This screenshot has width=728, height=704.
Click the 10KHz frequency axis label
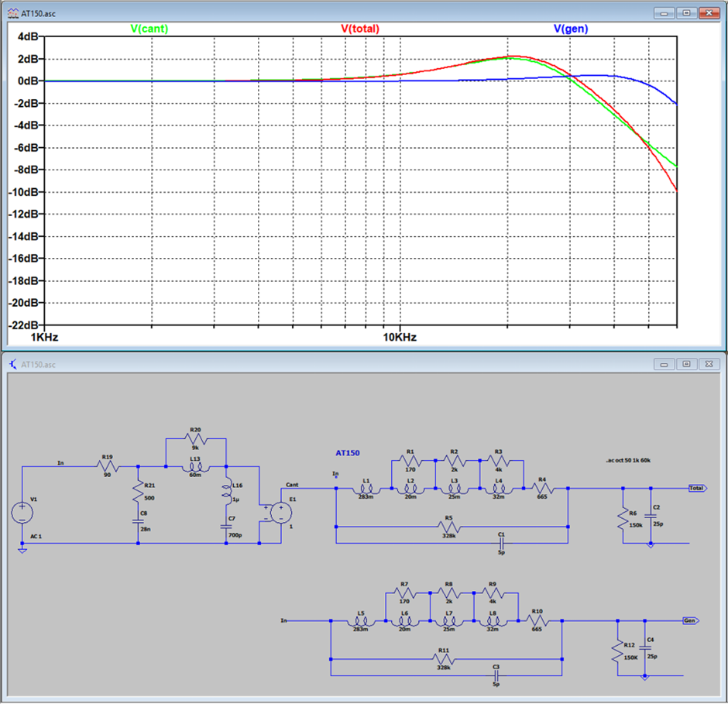pos(400,338)
